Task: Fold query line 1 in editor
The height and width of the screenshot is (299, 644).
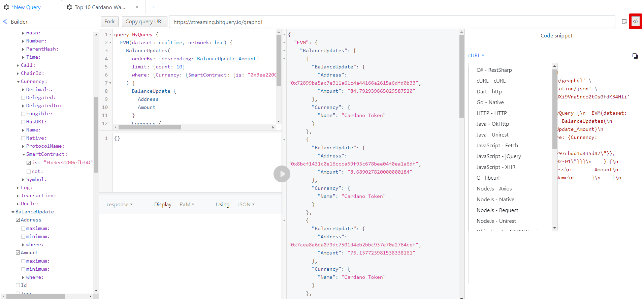Action: click(110, 34)
